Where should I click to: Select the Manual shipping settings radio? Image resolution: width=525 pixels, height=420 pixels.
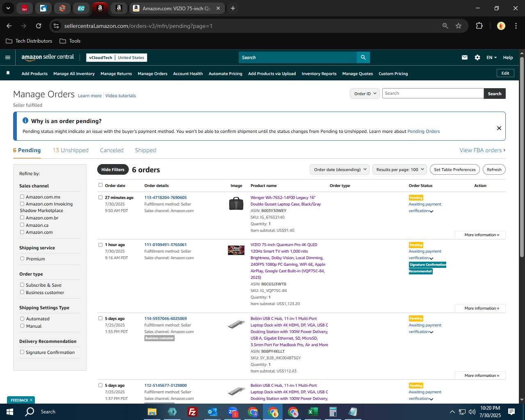point(22,326)
